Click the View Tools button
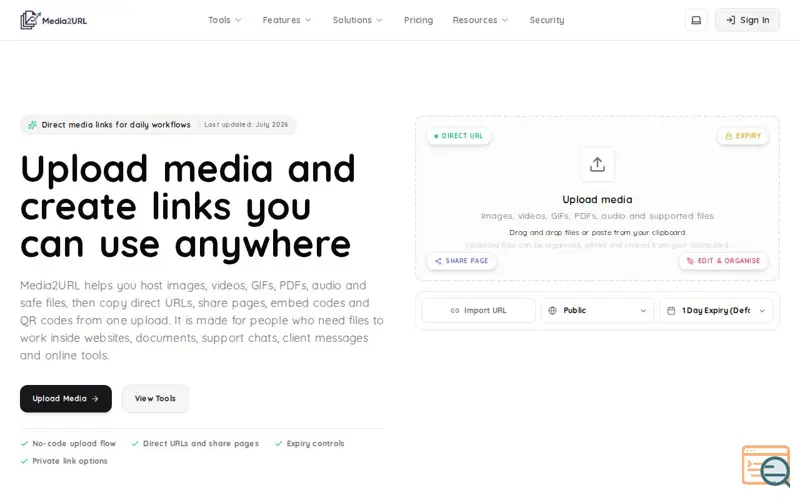Screen dimensions: 800x500 click(155, 398)
